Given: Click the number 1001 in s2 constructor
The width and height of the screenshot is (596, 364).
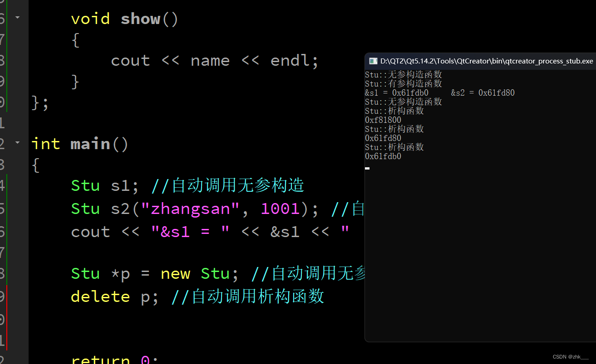Looking at the screenshot, I should [x=280, y=209].
